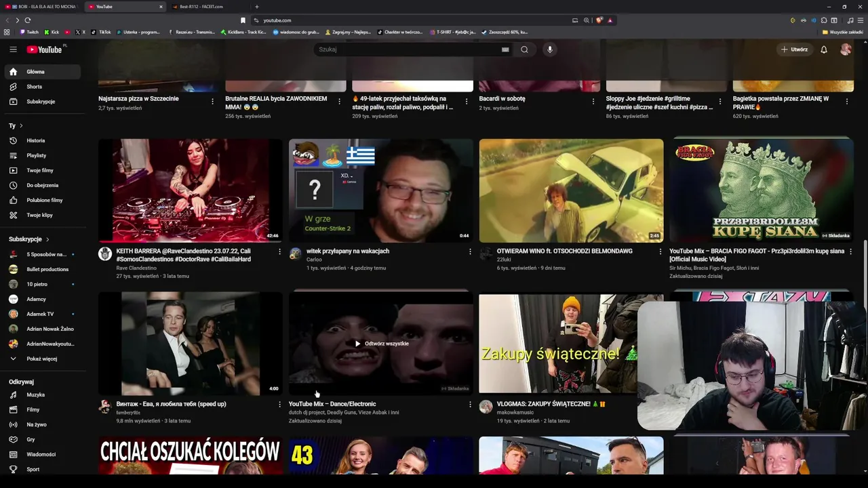
Task: Open the video title VLOGMAS: ZAKUPY ŚWIĄTECZNE!
Action: click(551, 404)
